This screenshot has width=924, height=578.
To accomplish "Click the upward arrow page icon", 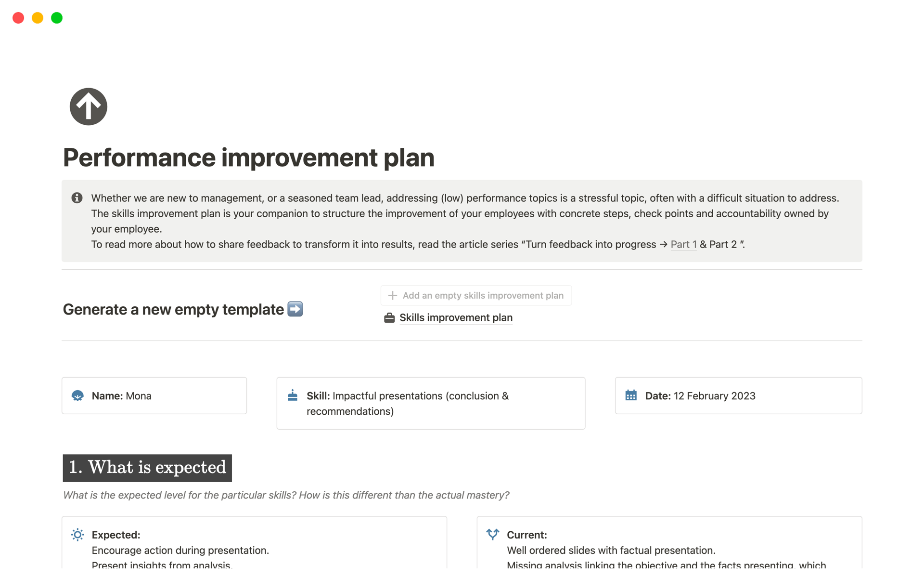I will click(x=88, y=106).
